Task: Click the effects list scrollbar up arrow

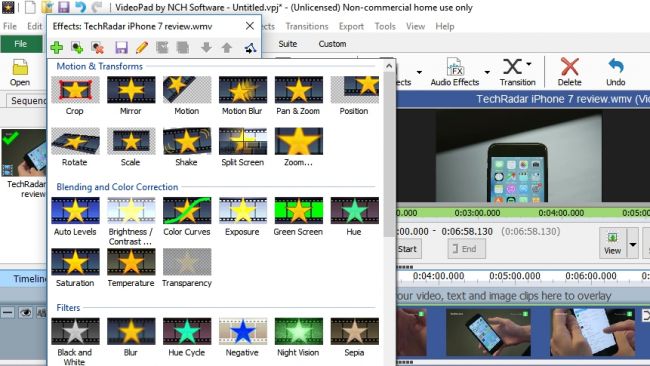Action: pos(389,66)
